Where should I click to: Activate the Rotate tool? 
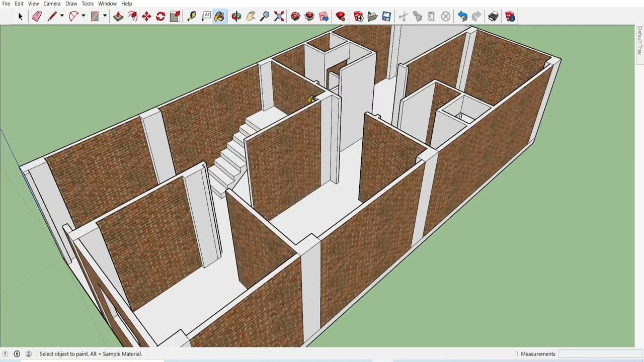pyautogui.click(x=160, y=17)
